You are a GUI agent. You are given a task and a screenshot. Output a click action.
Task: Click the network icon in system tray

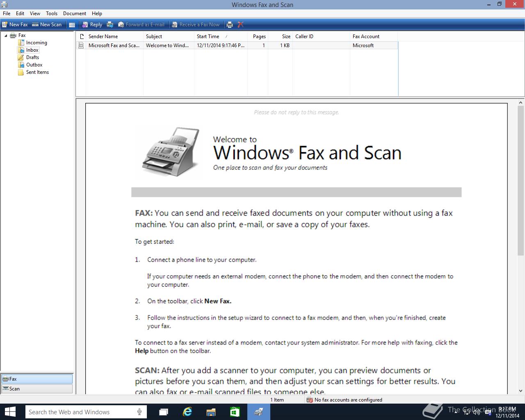point(467,412)
